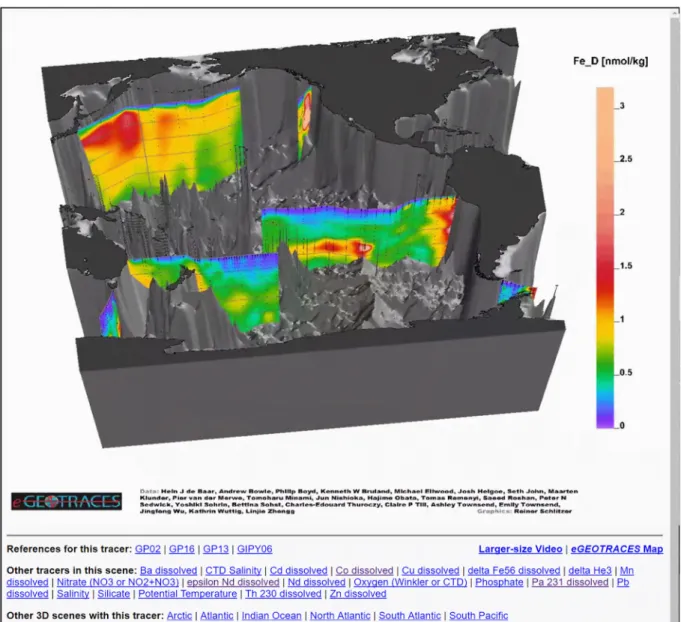Select the Oxygen (Winkler or CTD) tracer
The image size is (681, 622).
(x=410, y=582)
